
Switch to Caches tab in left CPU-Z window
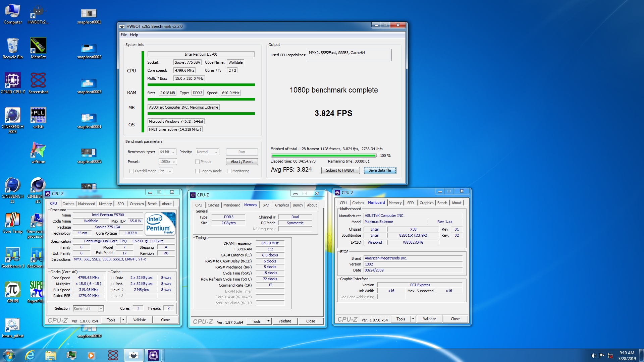coord(68,204)
